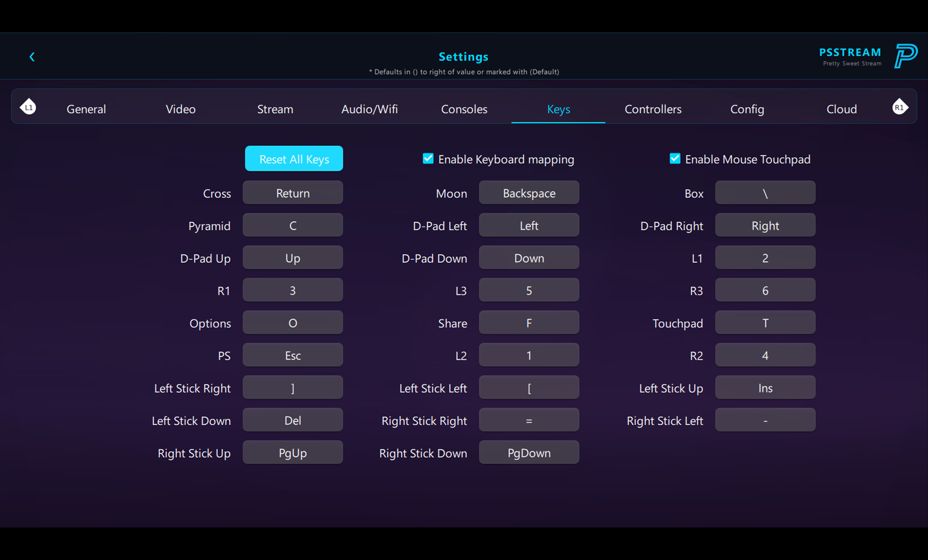The height and width of the screenshot is (560, 928).
Task: Click the PS mapping set to Esc
Action: coord(293,355)
